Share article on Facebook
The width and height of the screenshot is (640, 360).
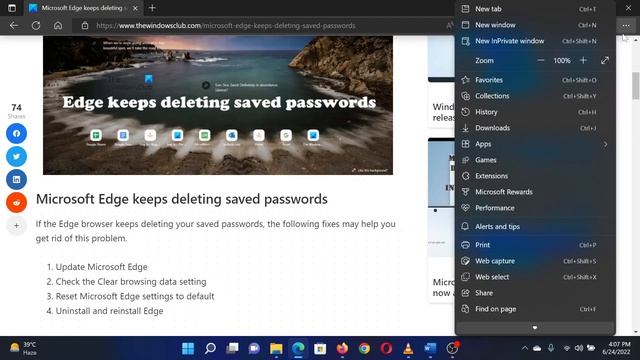tap(16, 133)
